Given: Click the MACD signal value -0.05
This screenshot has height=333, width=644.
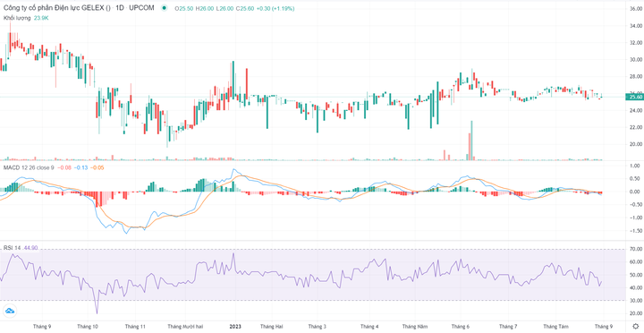Looking at the screenshot, I should [x=97, y=167].
